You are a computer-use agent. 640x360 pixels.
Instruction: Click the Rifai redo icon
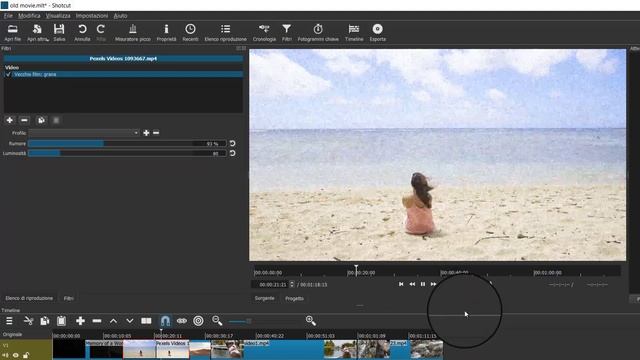[x=101, y=33]
